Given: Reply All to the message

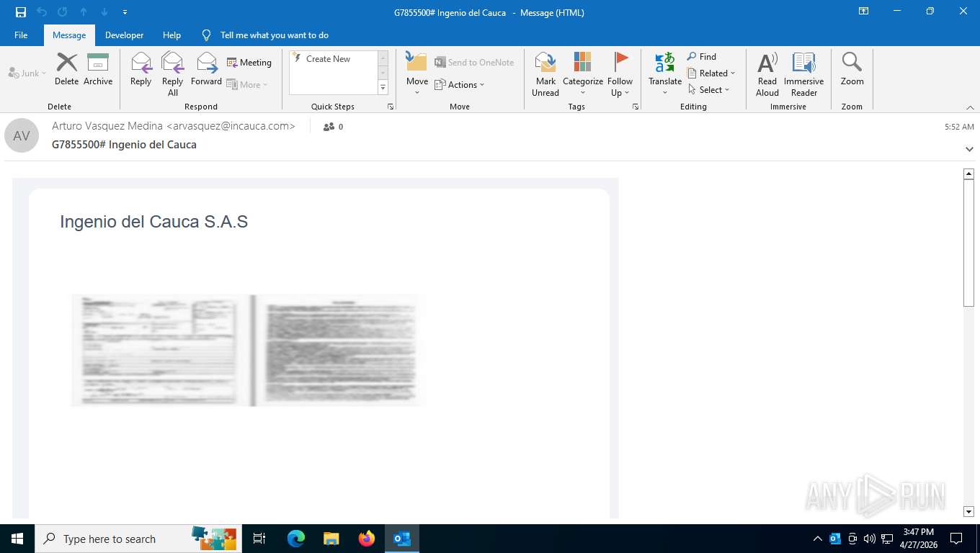Looking at the screenshot, I should pyautogui.click(x=173, y=73).
